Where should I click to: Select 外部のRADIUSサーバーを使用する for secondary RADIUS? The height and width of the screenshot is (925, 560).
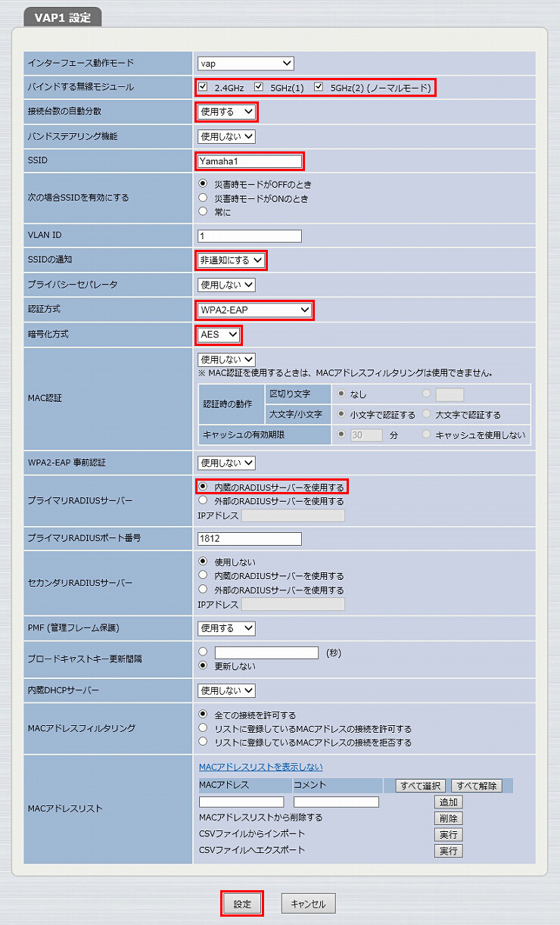[203, 589]
